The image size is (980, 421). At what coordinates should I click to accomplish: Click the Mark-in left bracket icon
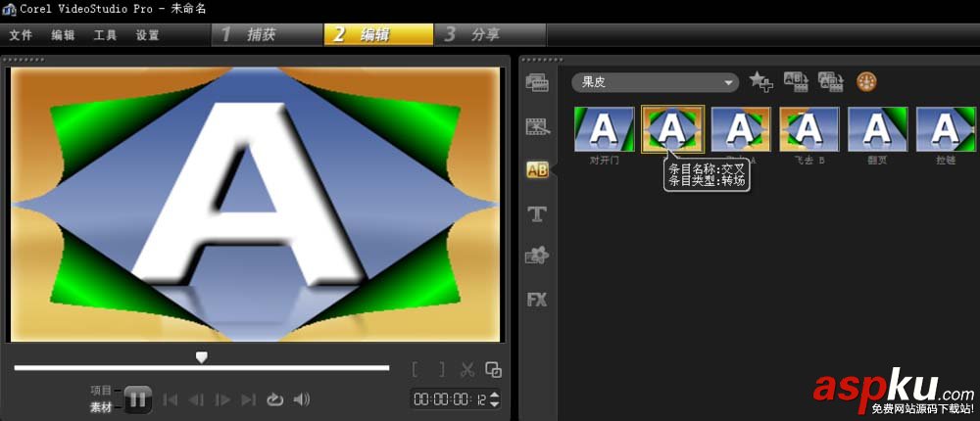[x=415, y=369]
